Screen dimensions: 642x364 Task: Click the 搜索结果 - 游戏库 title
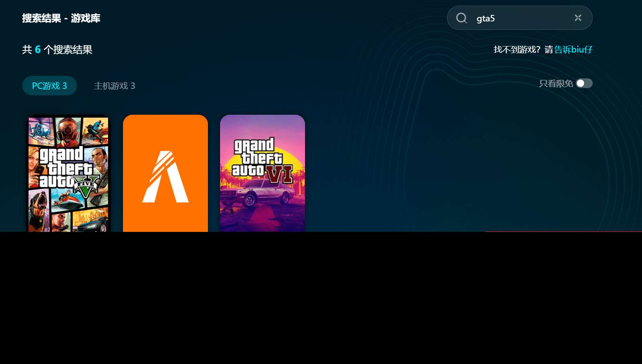pyautogui.click(x=61, y=18)
